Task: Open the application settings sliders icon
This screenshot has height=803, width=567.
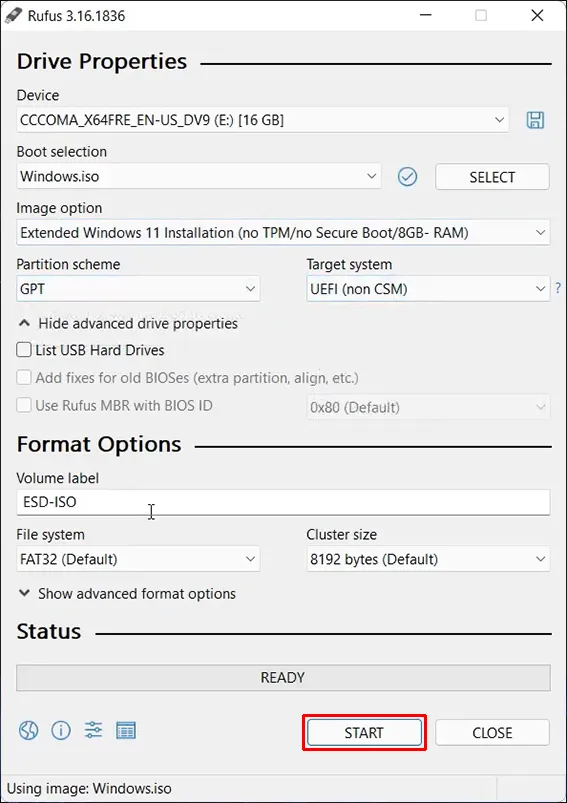Action: (x=93, y=730)
